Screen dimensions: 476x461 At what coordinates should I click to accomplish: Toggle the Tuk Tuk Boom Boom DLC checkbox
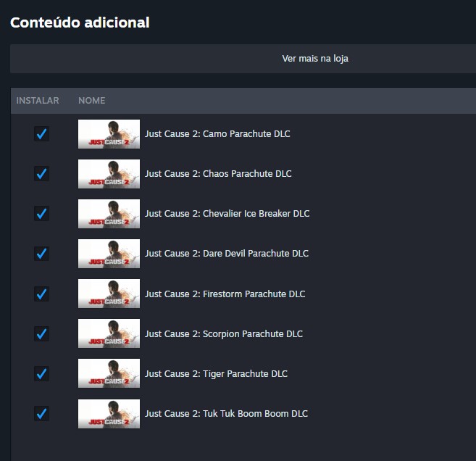pyautogui.click(x=41, y=413)
